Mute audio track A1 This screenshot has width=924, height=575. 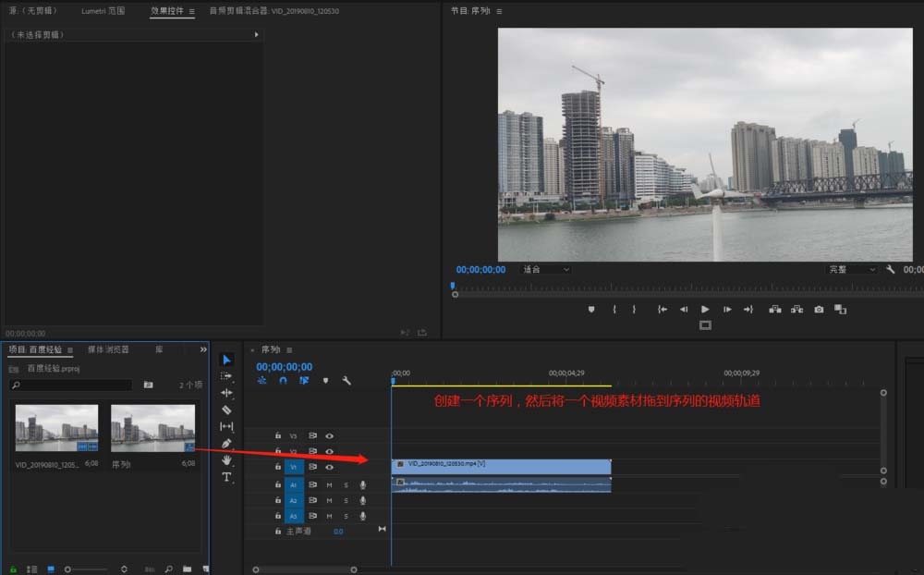(329, 484)
